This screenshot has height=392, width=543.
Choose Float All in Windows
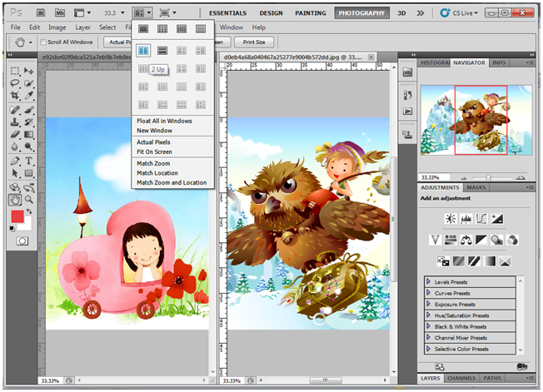(164, 121)
